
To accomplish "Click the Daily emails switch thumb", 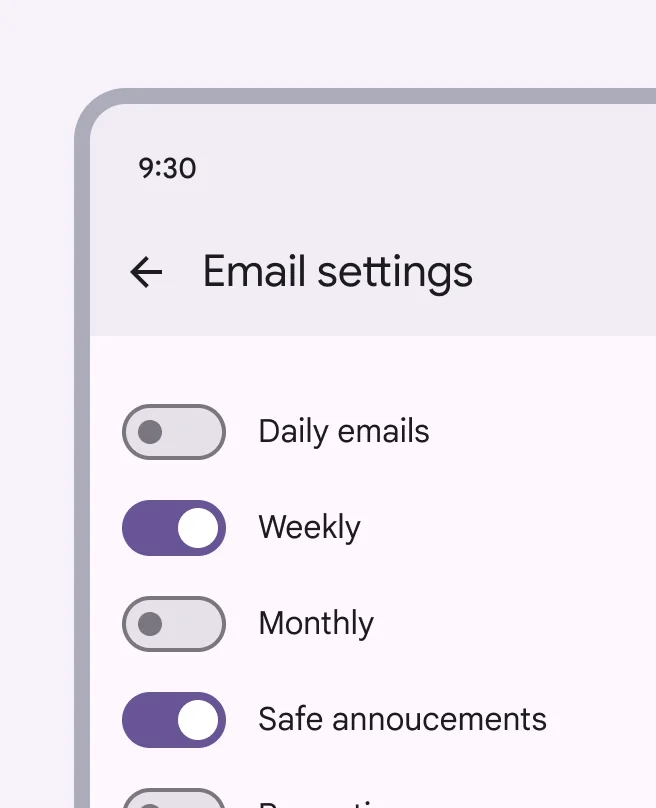I will pos(150,432).
